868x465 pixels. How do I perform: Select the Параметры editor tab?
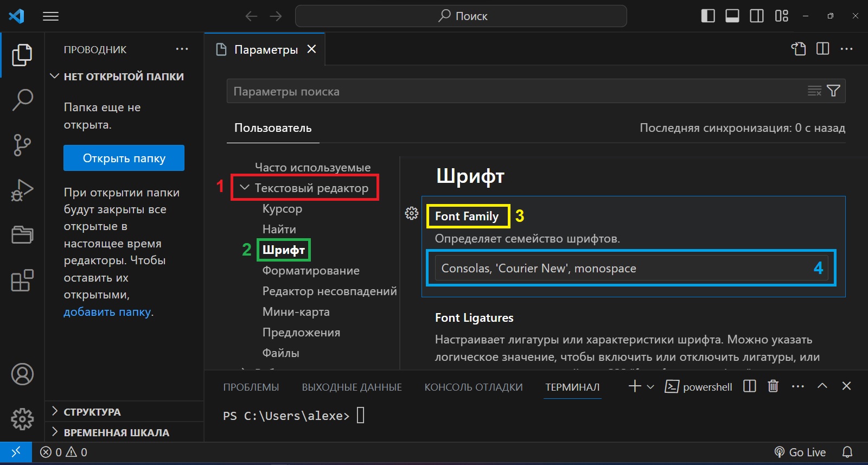[x=265, y=49]
